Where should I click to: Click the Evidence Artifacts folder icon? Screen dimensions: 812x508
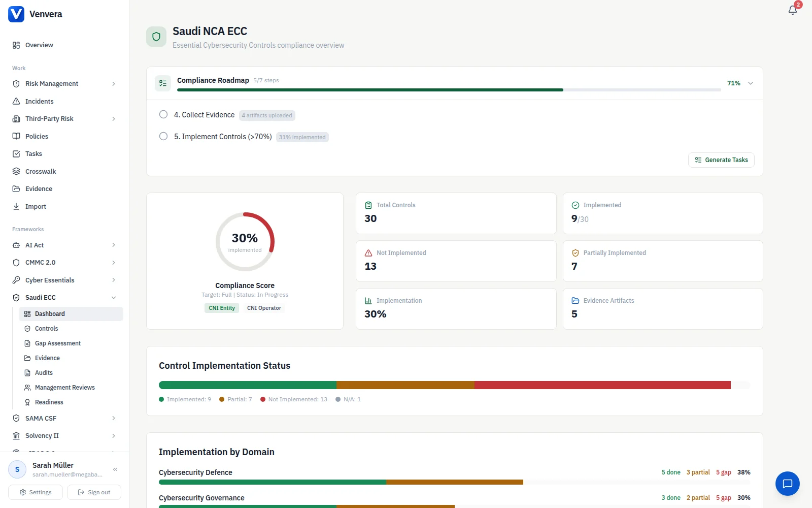point(576,301)
